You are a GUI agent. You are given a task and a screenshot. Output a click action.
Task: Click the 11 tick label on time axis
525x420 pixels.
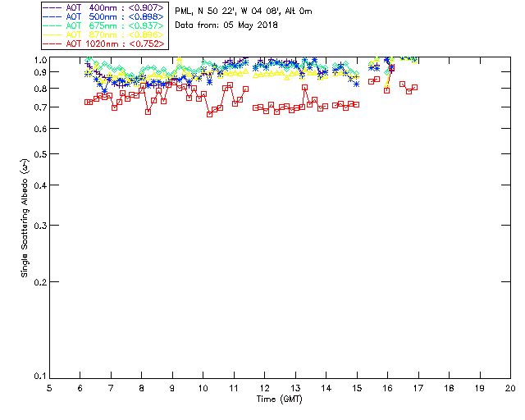(x=234, y=388)
